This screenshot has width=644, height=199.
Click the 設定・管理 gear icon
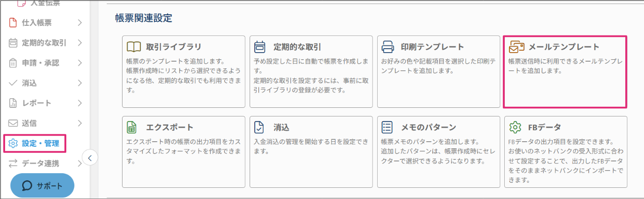pos(13,143)
